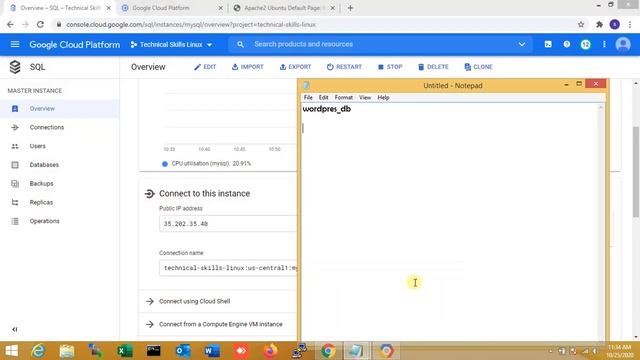This screenshot has height=360, width=640.
Task: Open Notepad View menu
Action: click(365, 98)
